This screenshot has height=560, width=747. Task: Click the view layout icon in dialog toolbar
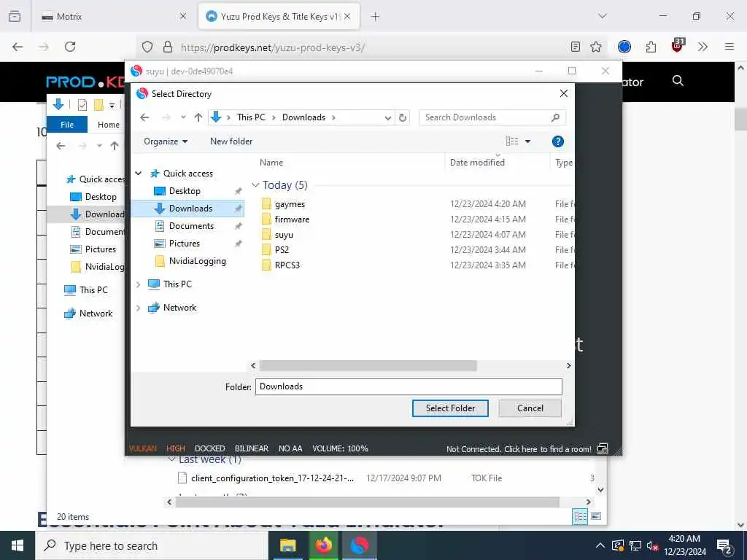tap(512, 141)
